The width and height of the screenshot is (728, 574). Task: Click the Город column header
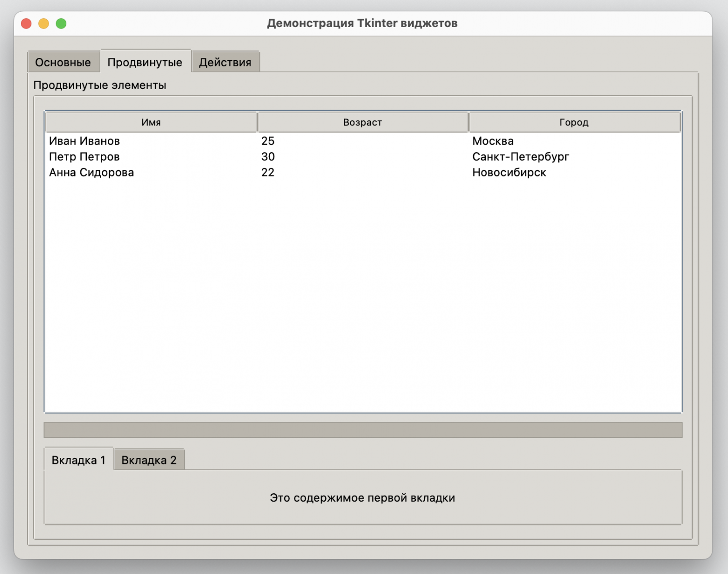click(574, 122)
